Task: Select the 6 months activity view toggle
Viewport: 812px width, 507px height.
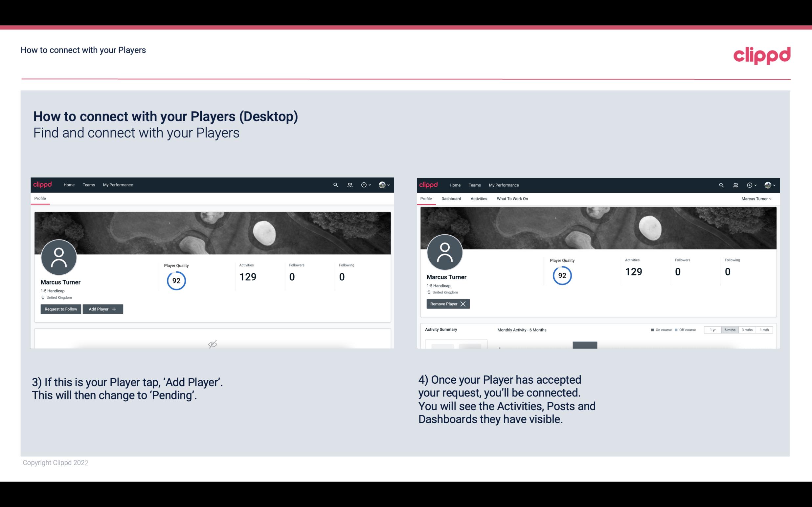Action: tap(729, 329)
